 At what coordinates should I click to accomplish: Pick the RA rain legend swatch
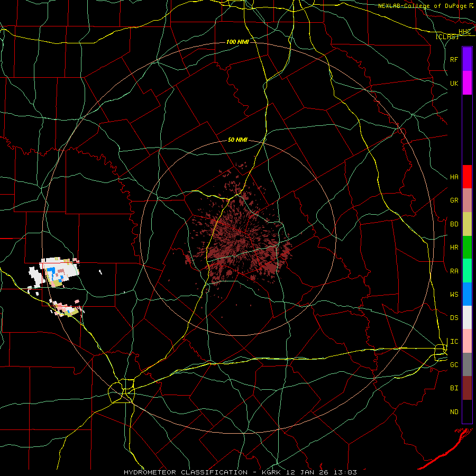467,271
